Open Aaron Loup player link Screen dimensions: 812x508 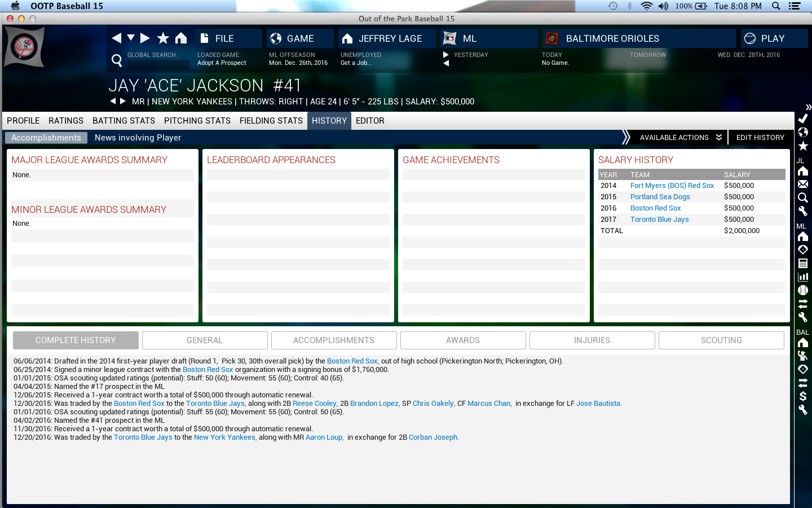click(x=324, y=437)
